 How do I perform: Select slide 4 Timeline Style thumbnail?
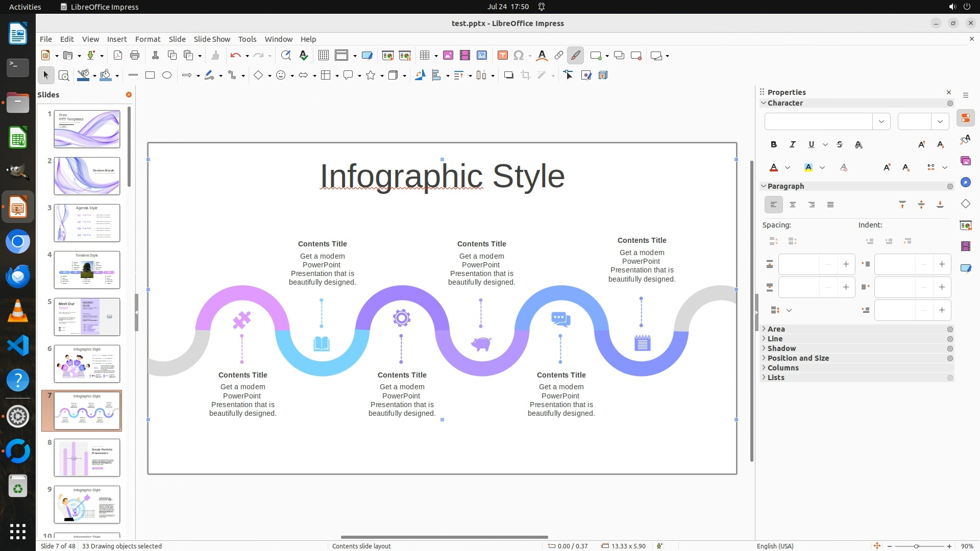(87, 270)
